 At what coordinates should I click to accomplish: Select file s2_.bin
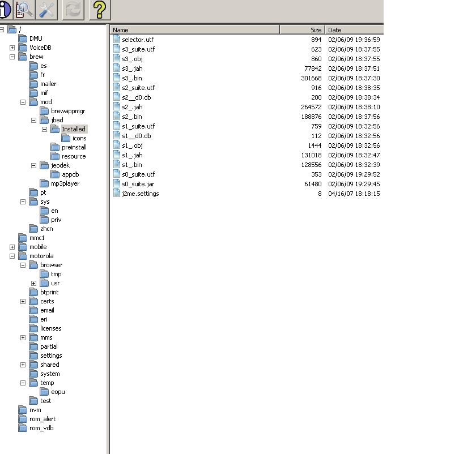coord(132,117)
